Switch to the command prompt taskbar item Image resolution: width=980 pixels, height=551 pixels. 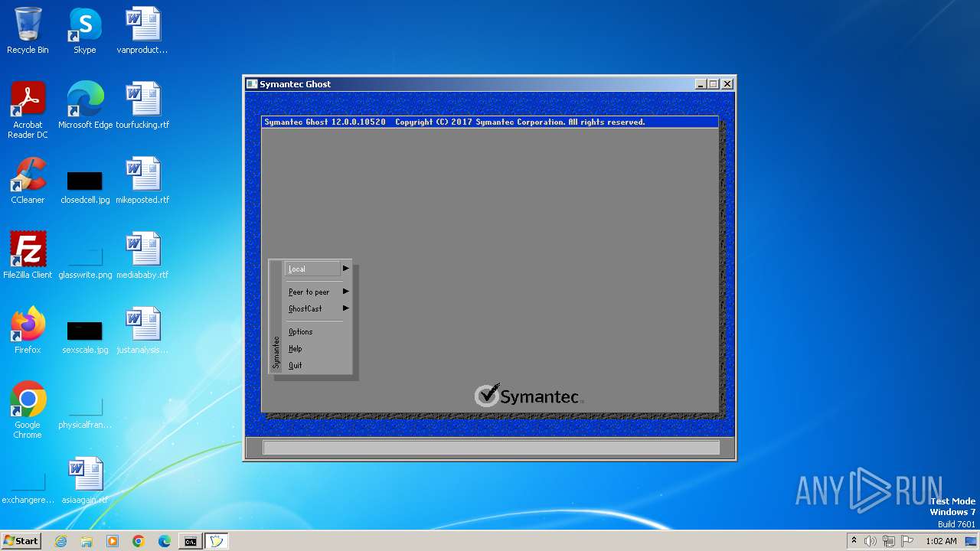(x=191, y=541)
